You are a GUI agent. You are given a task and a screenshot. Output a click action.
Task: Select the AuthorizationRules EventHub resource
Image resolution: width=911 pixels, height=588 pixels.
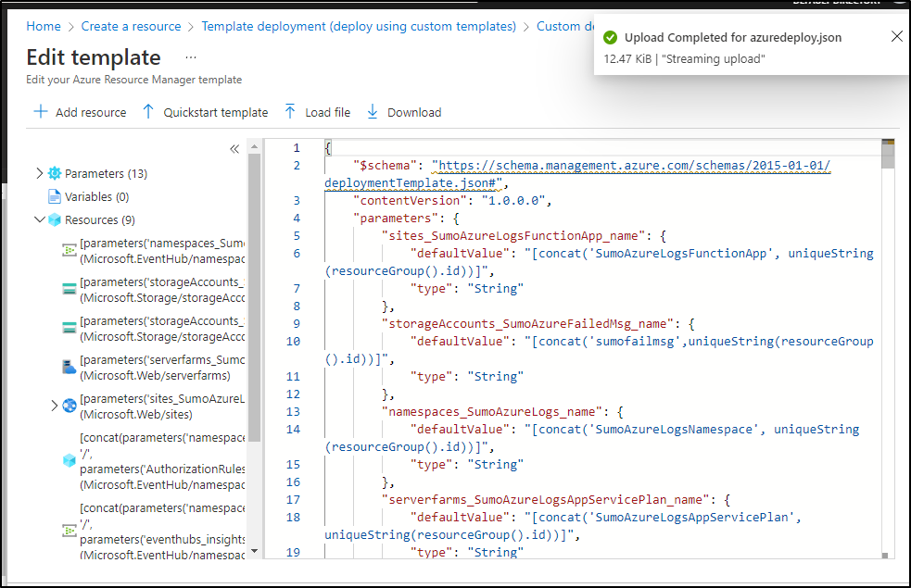click(x=162, y=461)
